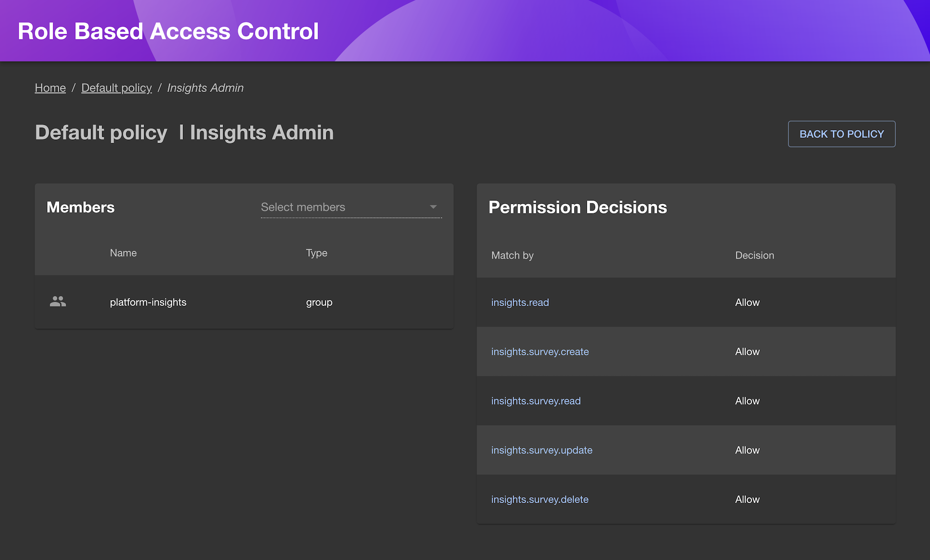
Task: Click Allow in the insights.survey.delete row
Action: tap(747, 499)
